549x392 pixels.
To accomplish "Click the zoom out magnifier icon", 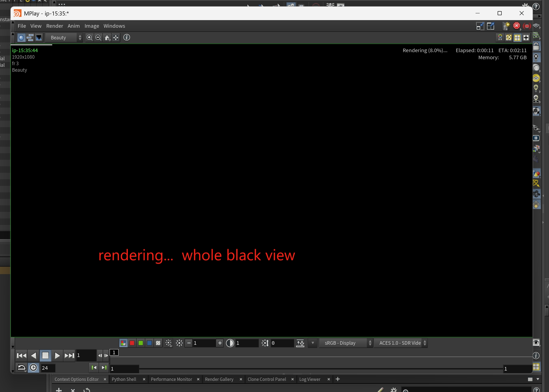I will 98,37.
